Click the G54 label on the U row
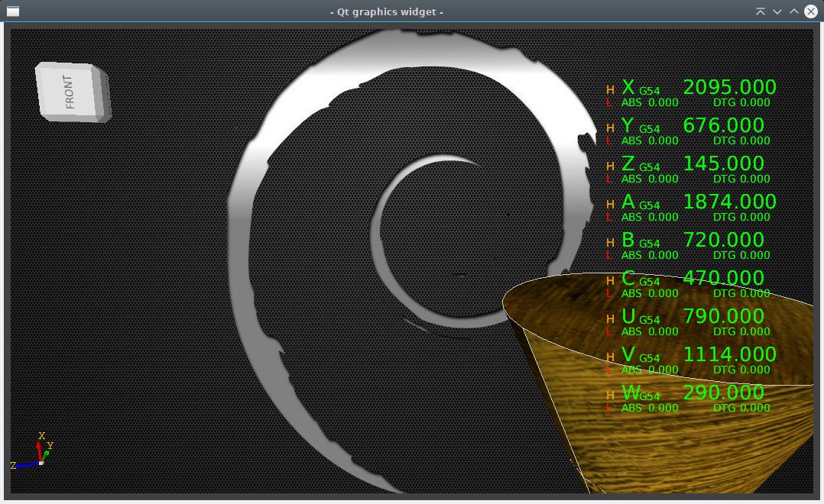 650,320
